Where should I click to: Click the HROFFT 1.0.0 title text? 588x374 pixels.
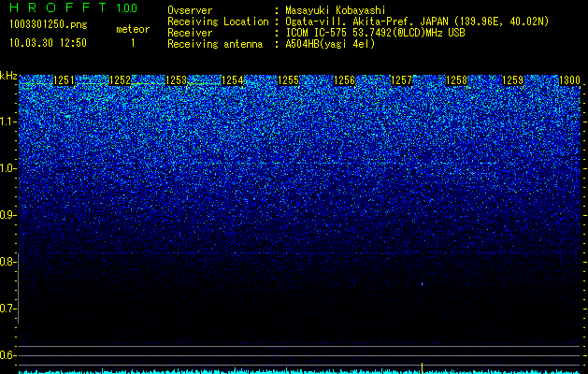point(74,7)
